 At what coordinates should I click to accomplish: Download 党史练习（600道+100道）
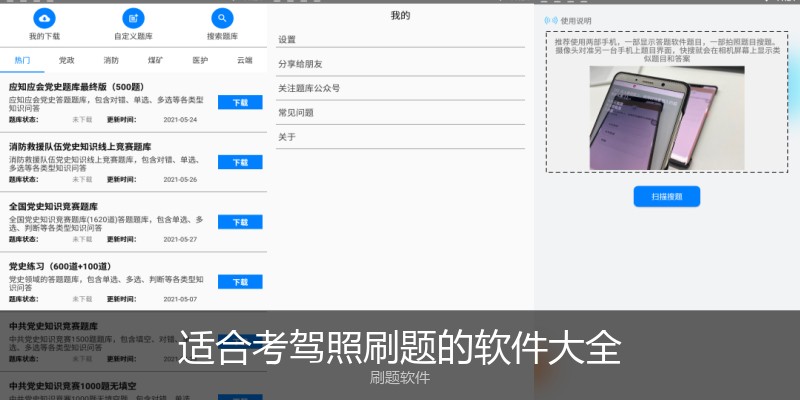tap(240, 282)
